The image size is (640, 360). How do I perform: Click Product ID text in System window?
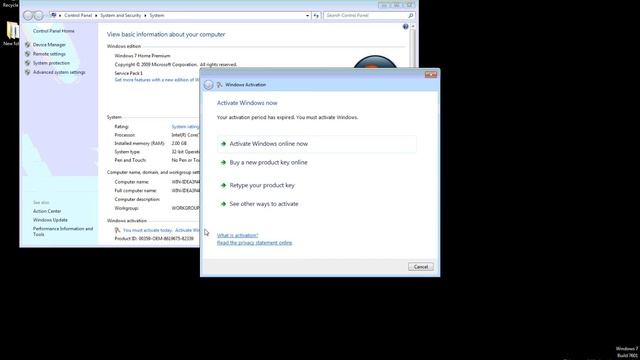pyautogui.click(x=154, y=238)
